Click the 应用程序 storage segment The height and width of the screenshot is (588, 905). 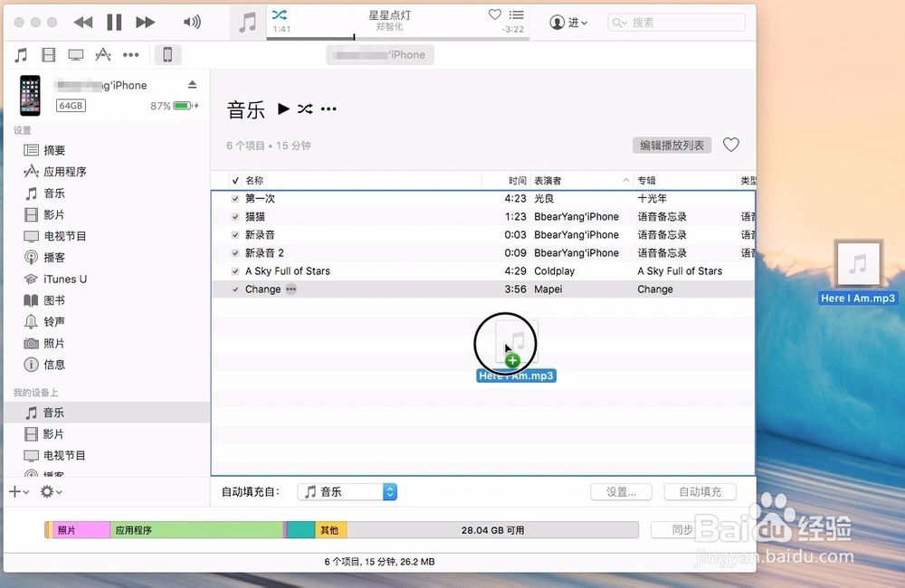196,530
